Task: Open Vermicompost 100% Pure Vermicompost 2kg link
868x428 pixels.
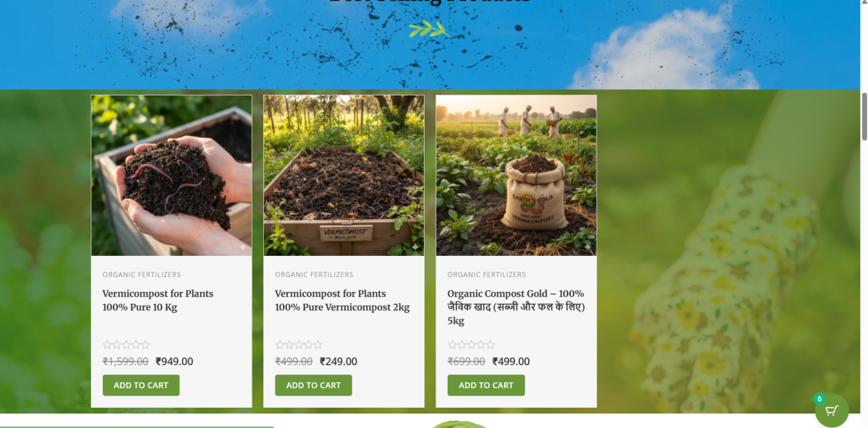Action: pyautogui.click(x=342, y=300)
